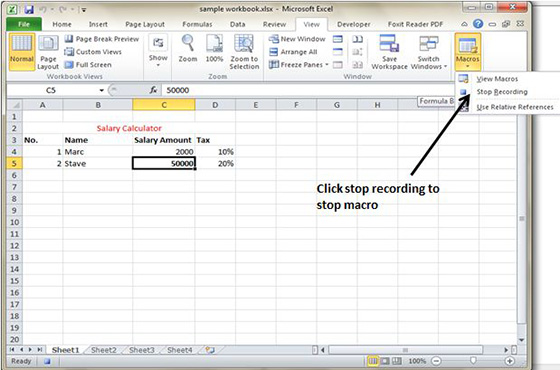Switch to Sheet2 tab
Image resolution: width=560 pixels, height=370 pixels.
(x=104, y=350)
